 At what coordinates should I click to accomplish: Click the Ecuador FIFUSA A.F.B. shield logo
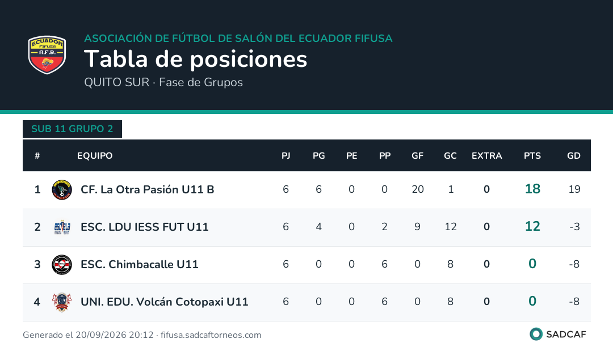[47, 54]
